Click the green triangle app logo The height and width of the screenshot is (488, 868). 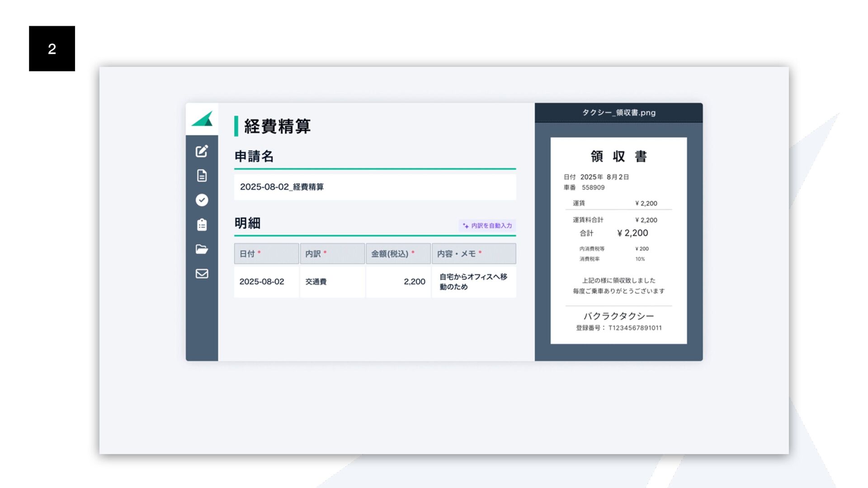click(202, 119)
